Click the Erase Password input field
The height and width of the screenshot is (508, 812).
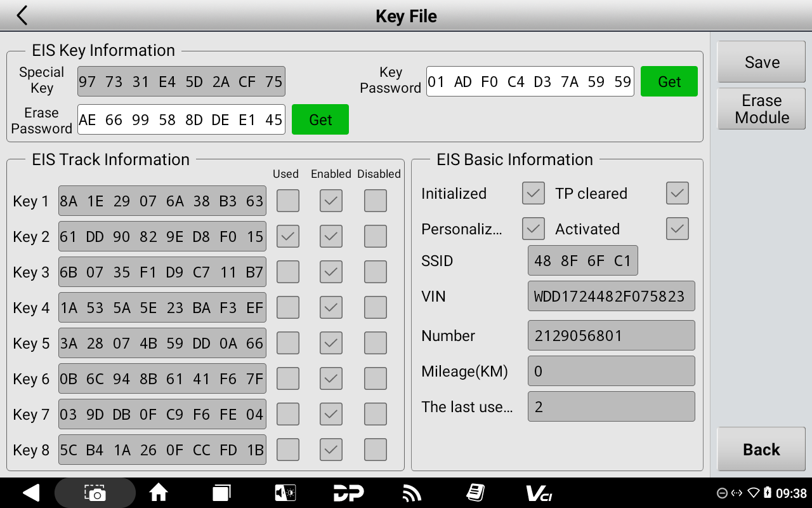tap(181, 119)
